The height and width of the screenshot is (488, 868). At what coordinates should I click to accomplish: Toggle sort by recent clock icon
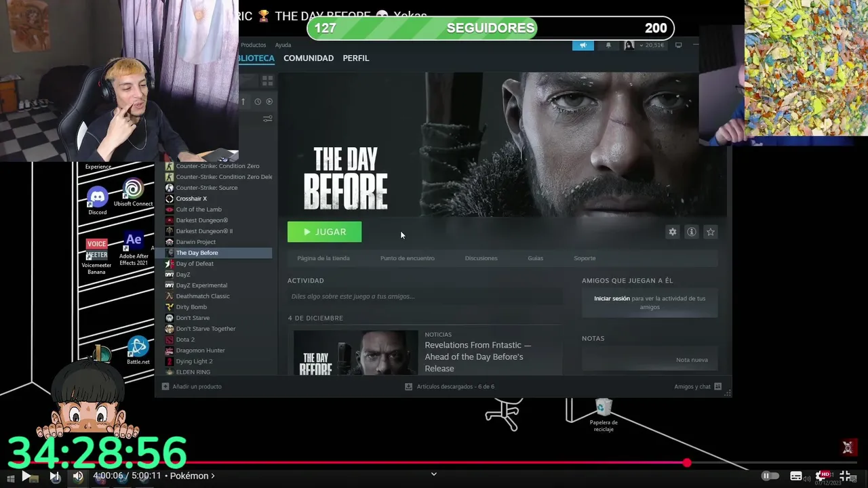[x=258, y=102]
